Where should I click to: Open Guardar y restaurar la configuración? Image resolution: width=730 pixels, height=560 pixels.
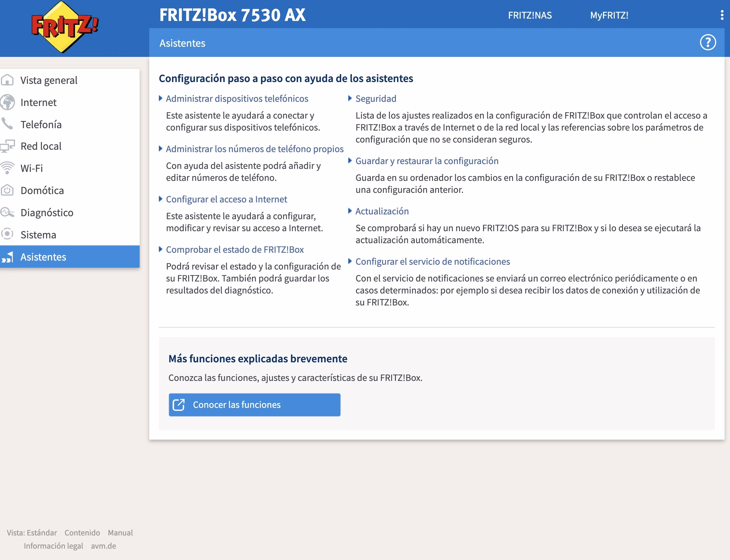427,161
